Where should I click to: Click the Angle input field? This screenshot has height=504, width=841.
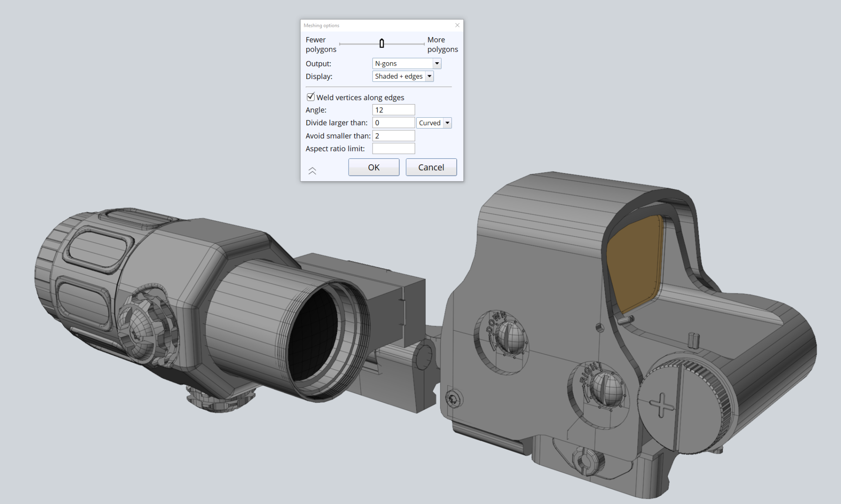(x=393, y=110)
